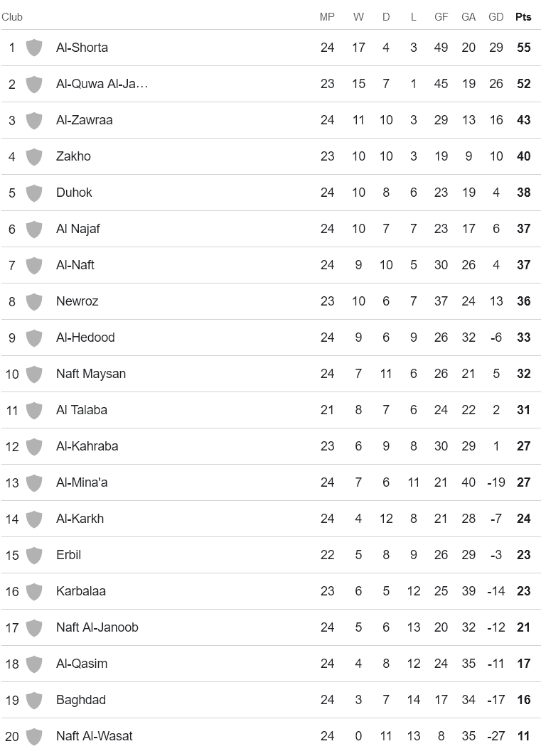The image size is (541, 756).
Task: Click the Al-Zawraa shield icon
Action: [34, 120]
